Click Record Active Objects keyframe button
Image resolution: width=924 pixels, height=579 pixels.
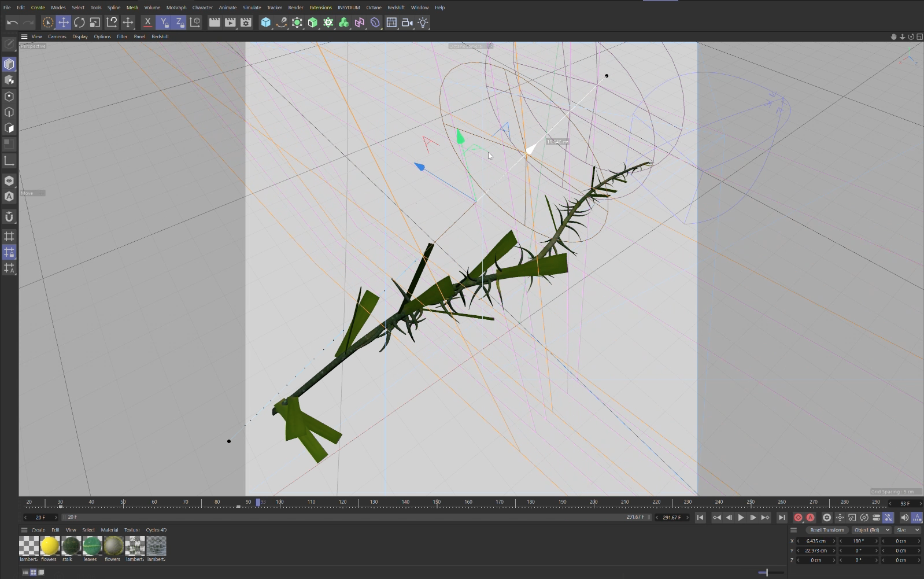pyautogui.click(x=798, y=518)
